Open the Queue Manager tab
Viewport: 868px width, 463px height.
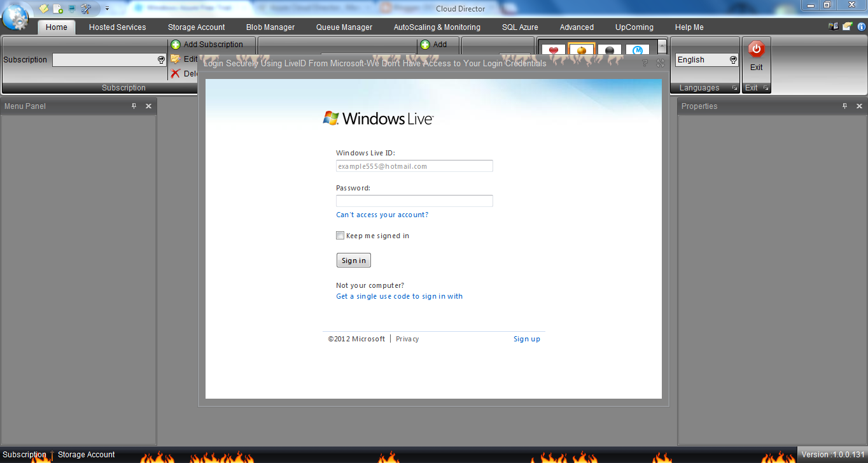[344, 27]
